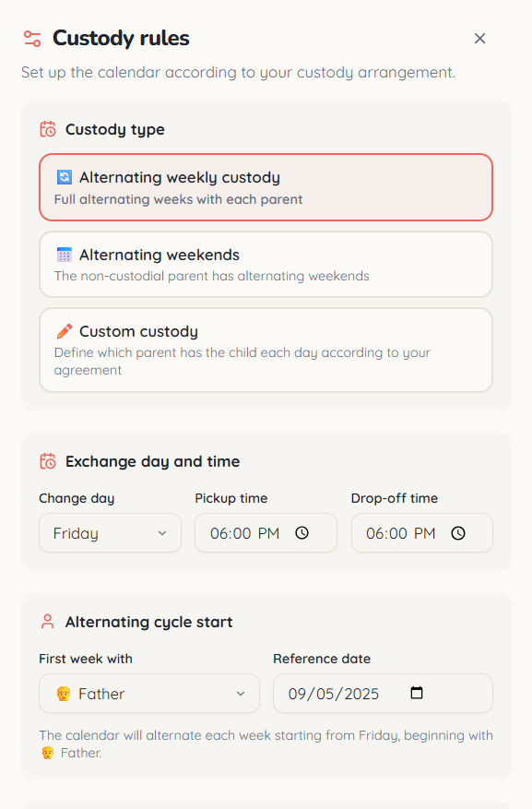Click the Drop-off time field showing 06:00 PM
The width and height of the screenshot is (532, 809).
pos(422,533)
